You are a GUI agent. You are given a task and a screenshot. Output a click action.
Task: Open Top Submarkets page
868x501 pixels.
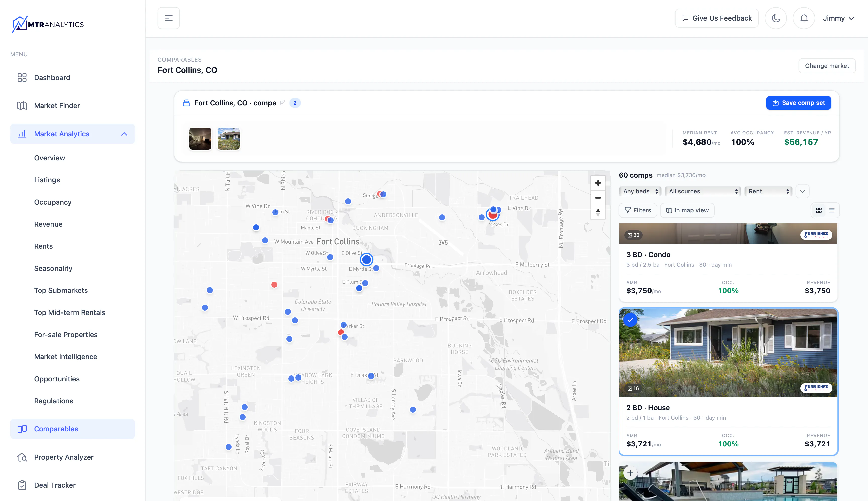61,290
